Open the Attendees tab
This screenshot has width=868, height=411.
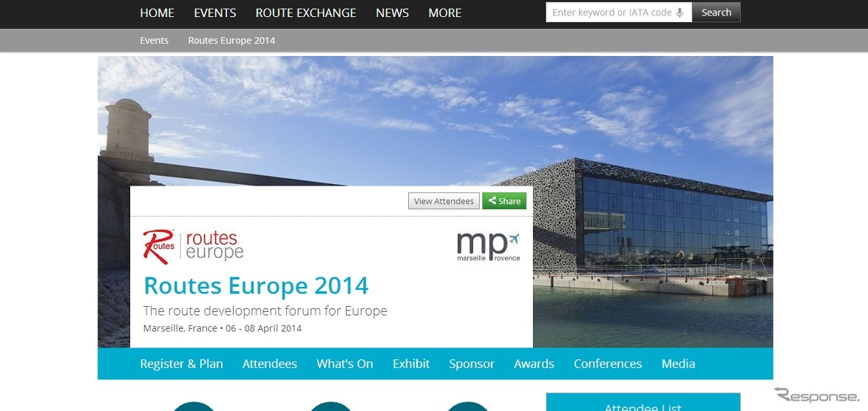click(x=270, y=364)
